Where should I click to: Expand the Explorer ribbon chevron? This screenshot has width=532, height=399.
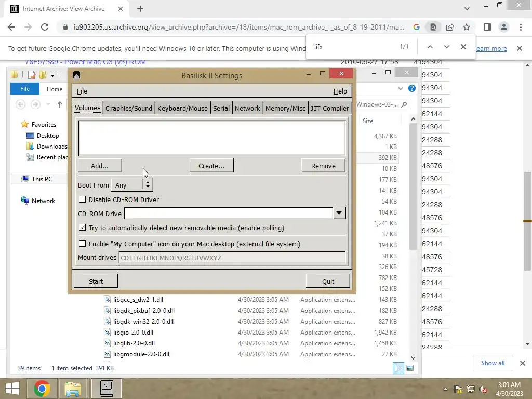pos(401,88)
